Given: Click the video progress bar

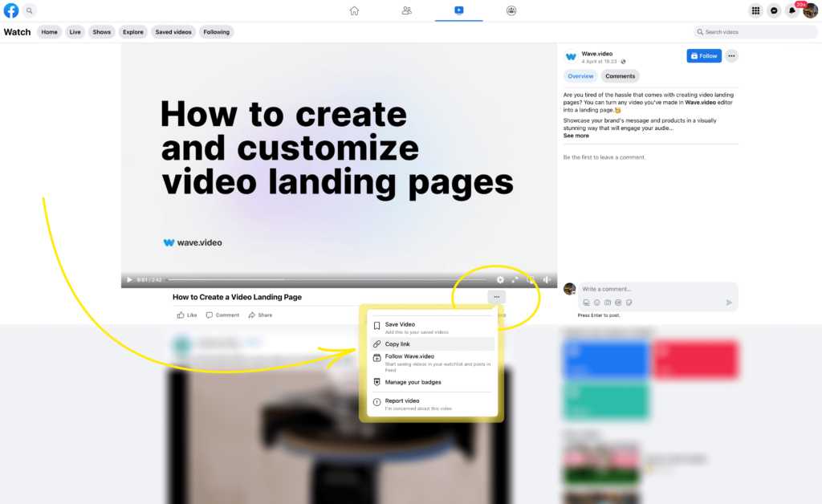Looking at the screenshot, I should coord(326,280).
